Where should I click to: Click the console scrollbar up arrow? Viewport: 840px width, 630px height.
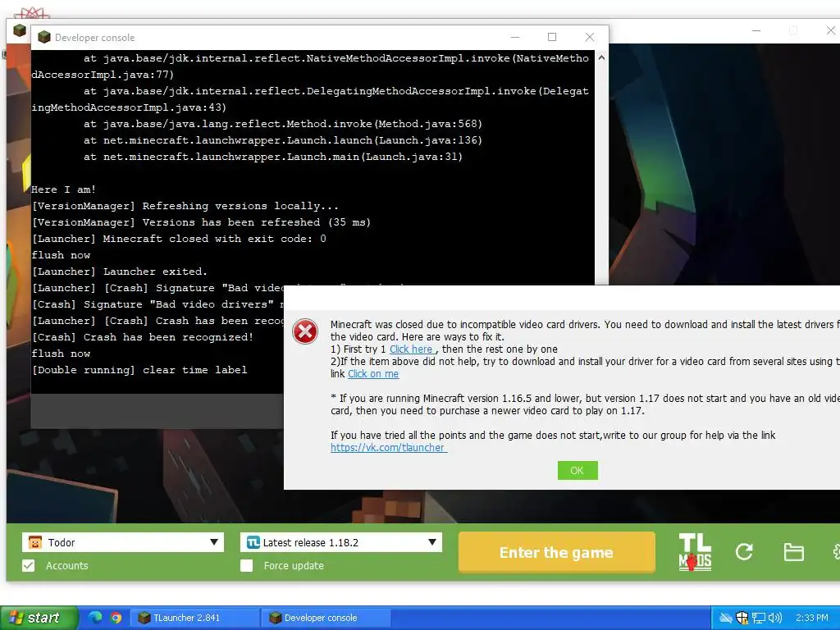[601, 57]
